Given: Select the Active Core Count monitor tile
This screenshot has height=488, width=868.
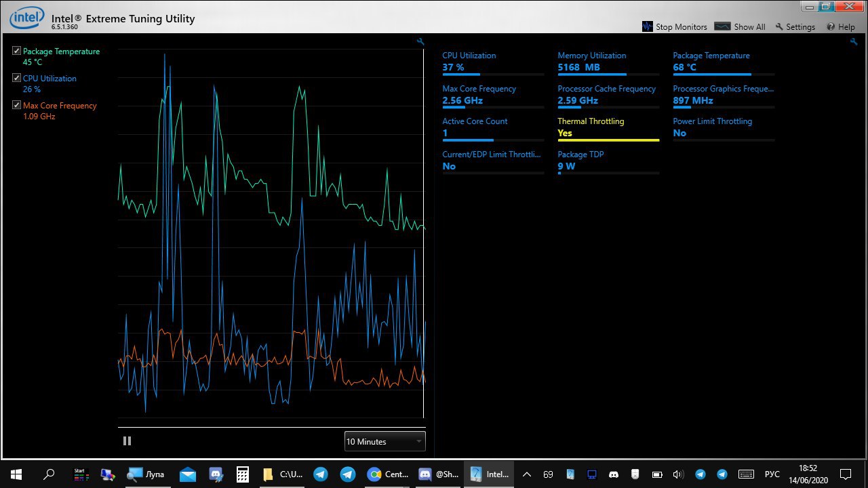Looking at the screenshot, I should coord(493,128).
